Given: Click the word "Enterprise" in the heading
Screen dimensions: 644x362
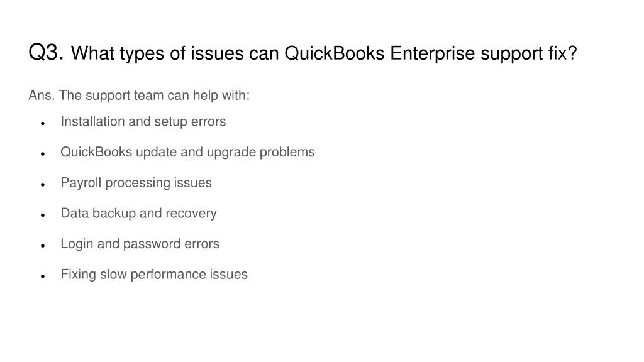Looking at the screenshot, I should tap(432, 54).
